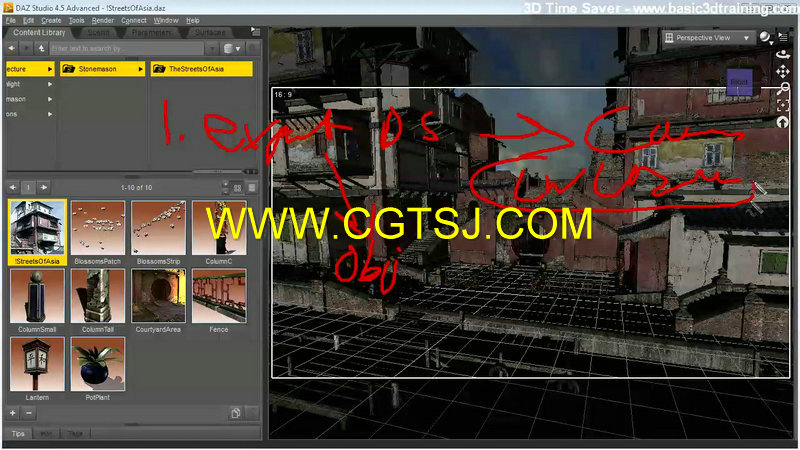Open TheStreetsOfAsia folder
The width and height of the screenshot is (800, 450).
tap(202, 69)
